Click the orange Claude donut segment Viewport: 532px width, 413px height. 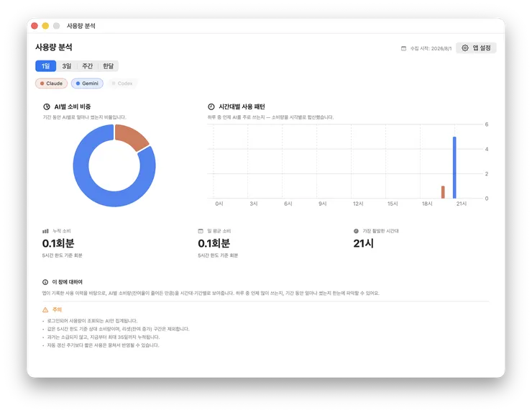[131, 137]
